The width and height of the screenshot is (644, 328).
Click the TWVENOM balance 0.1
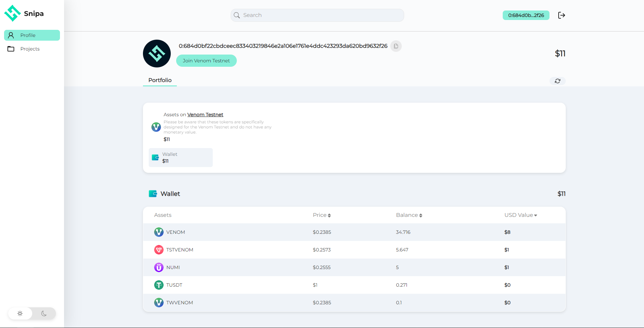[x=399, y=303]
